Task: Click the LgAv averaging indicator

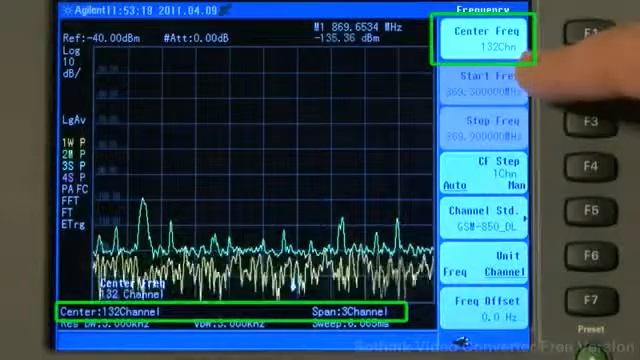Action: tap(74, 120)
